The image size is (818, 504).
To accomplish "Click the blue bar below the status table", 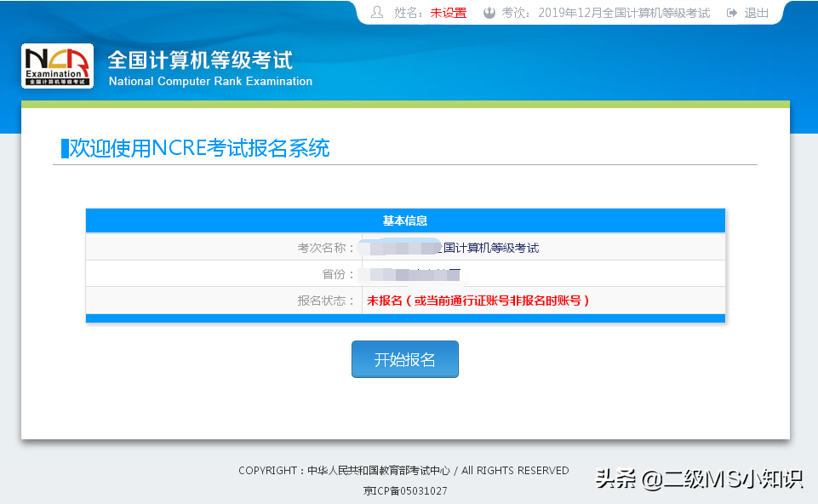I will 404,318.
